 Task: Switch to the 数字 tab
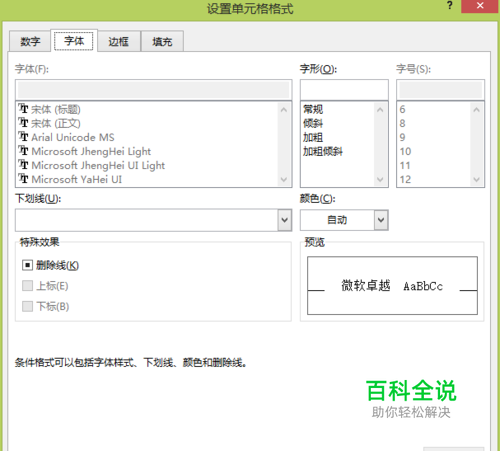click(30, 42)
